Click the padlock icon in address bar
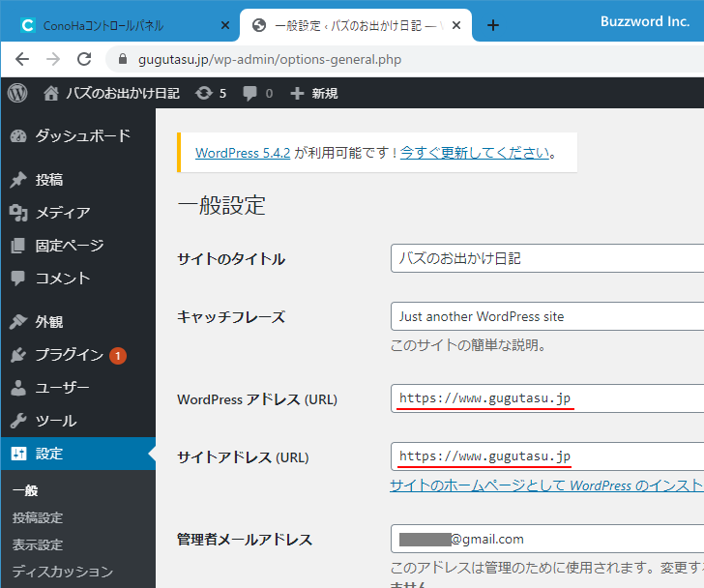Viewport: 704px width, 588px height. pyautogui.click(x=123, y=59)
